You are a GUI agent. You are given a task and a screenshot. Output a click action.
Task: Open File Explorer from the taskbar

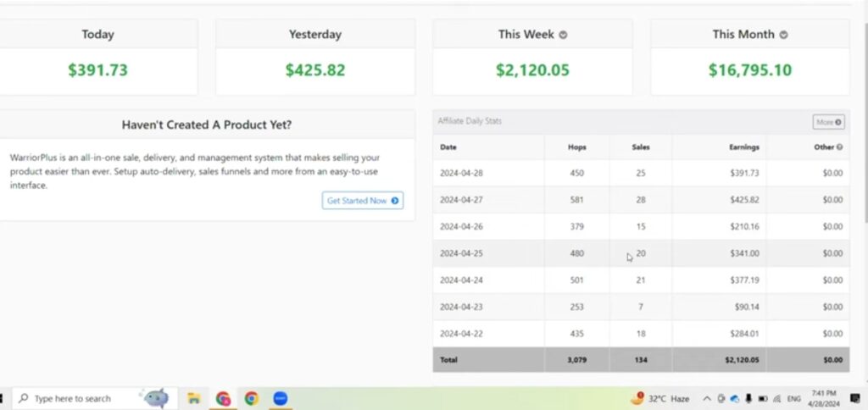click(x=194, y=398)
